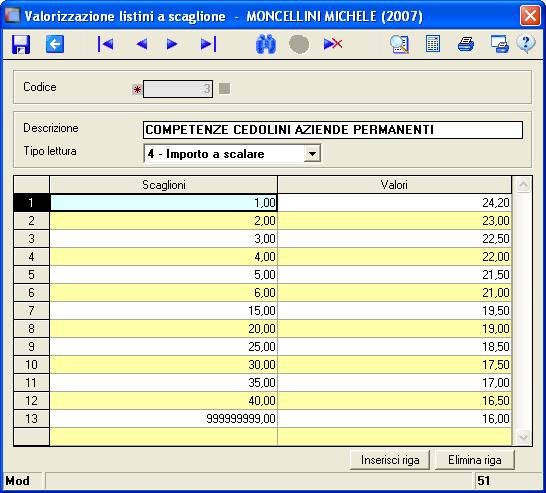The width and height of the screenshot is (546, 493).
Task: Click the Valori column header
Action: click(394, 185)
